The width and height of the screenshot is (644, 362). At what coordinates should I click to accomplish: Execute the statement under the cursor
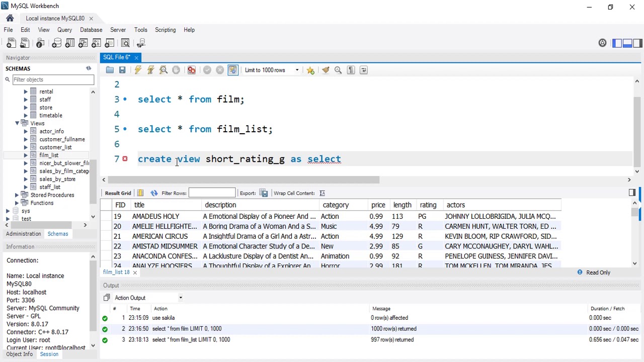click(x=150, y=70)
